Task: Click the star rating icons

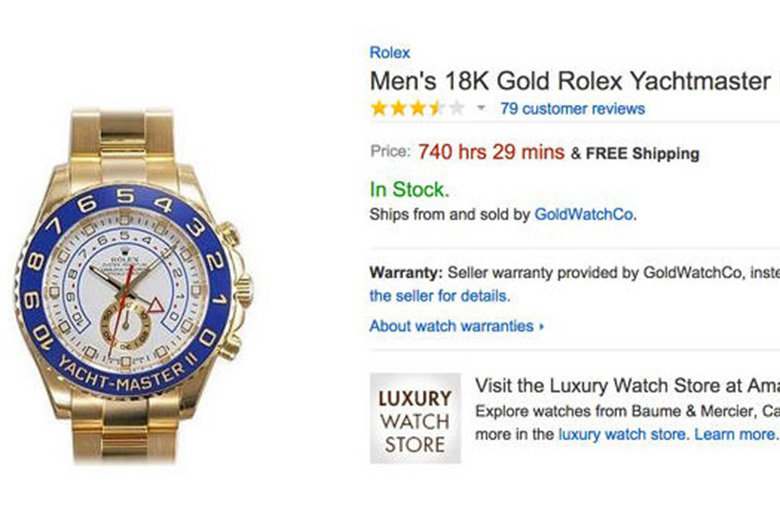Action: click(417, 108)
